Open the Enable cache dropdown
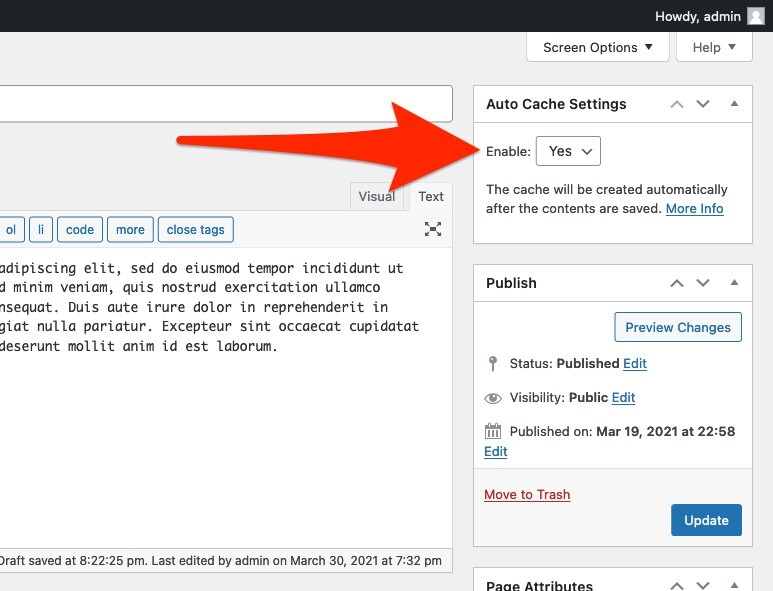 pyautogui.click(x=568, y=151)
